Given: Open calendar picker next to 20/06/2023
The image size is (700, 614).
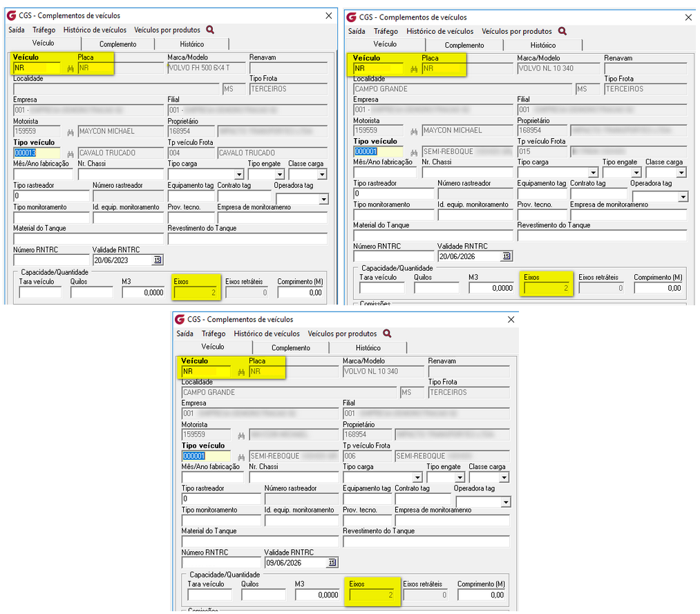Looking at the screenshot, I should 158,260.
